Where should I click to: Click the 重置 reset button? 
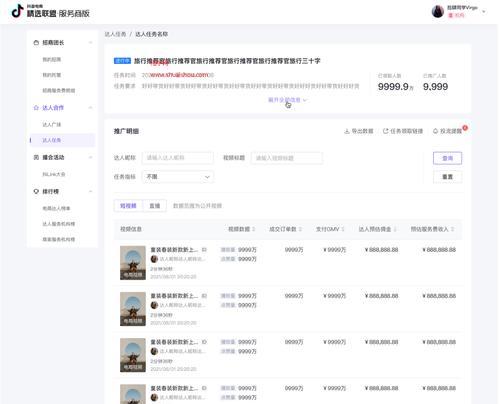coord(447,177)
